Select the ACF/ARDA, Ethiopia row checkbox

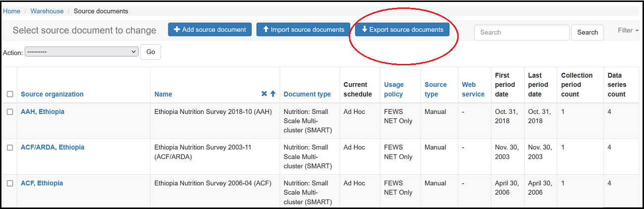(10, 148)
